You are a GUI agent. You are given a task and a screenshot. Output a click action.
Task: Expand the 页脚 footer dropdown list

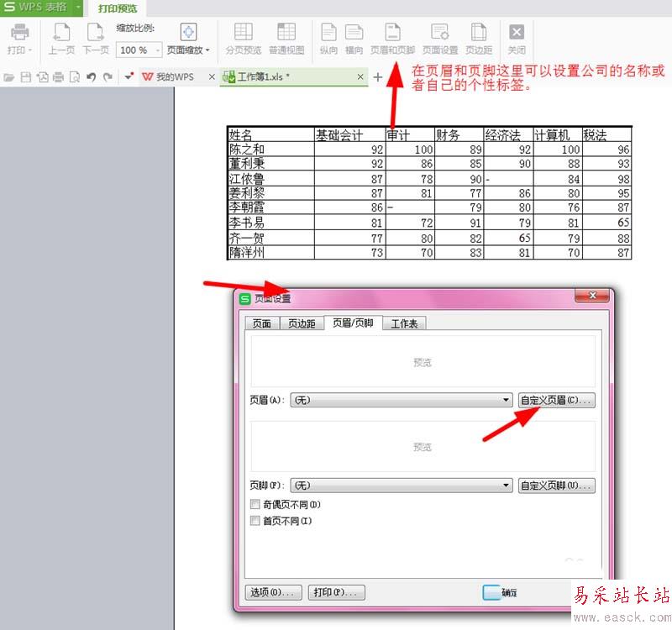507,486
